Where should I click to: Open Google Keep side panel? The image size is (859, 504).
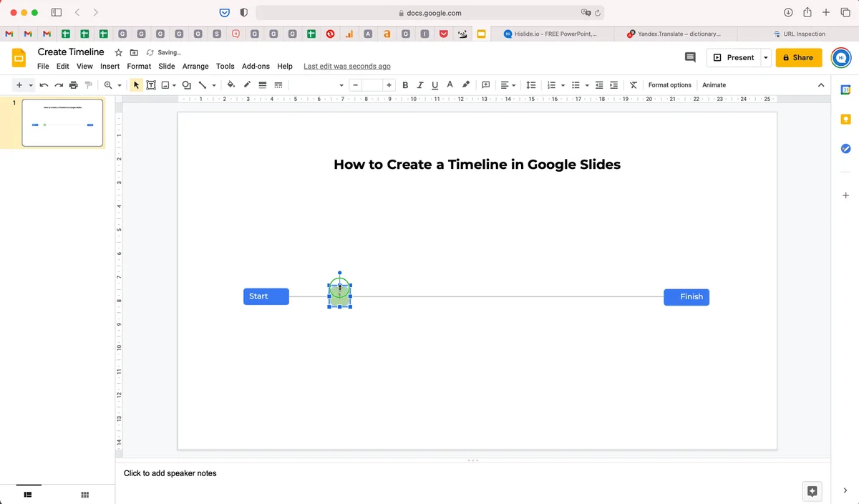845,119
